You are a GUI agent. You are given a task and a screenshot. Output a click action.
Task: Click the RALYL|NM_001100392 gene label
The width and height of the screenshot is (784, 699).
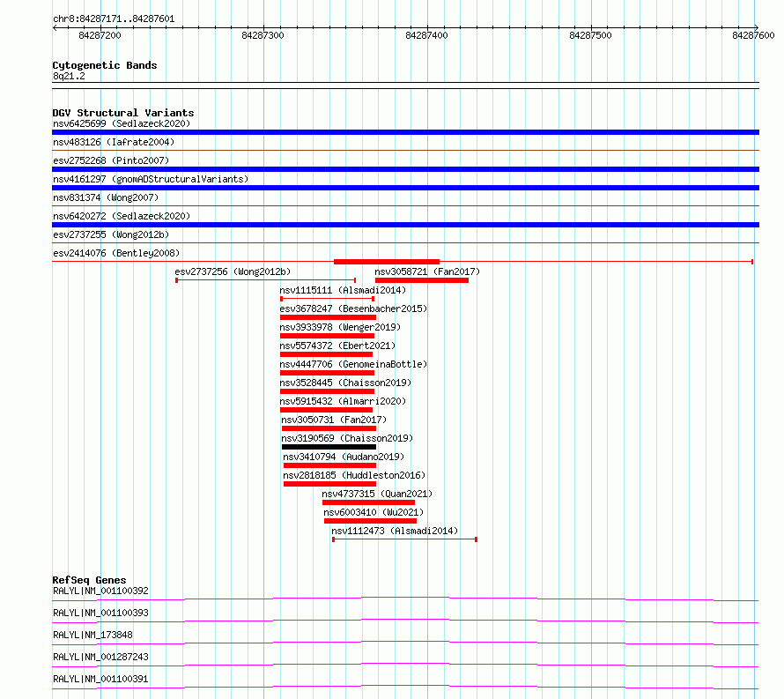[x=100, y=591]
